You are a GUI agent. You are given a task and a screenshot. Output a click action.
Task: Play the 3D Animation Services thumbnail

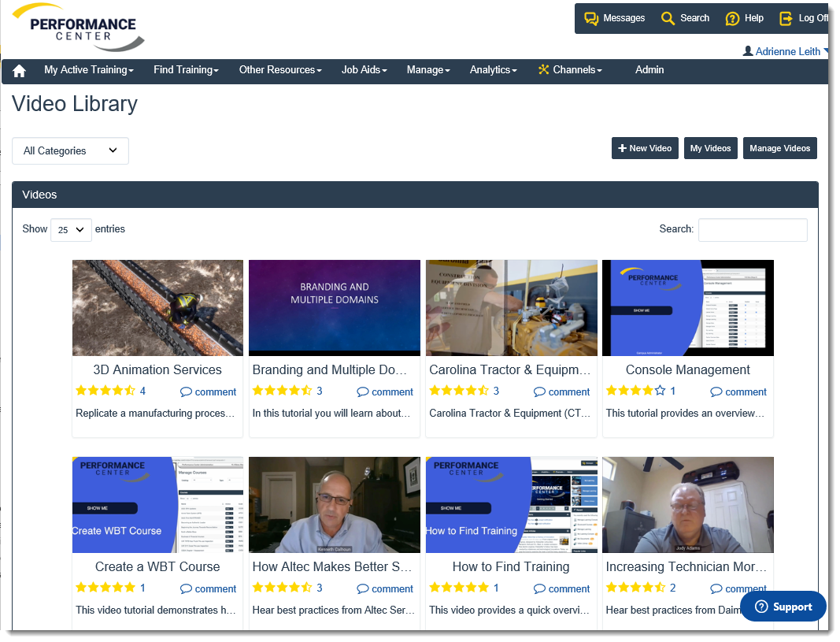(x=157, y=307)
